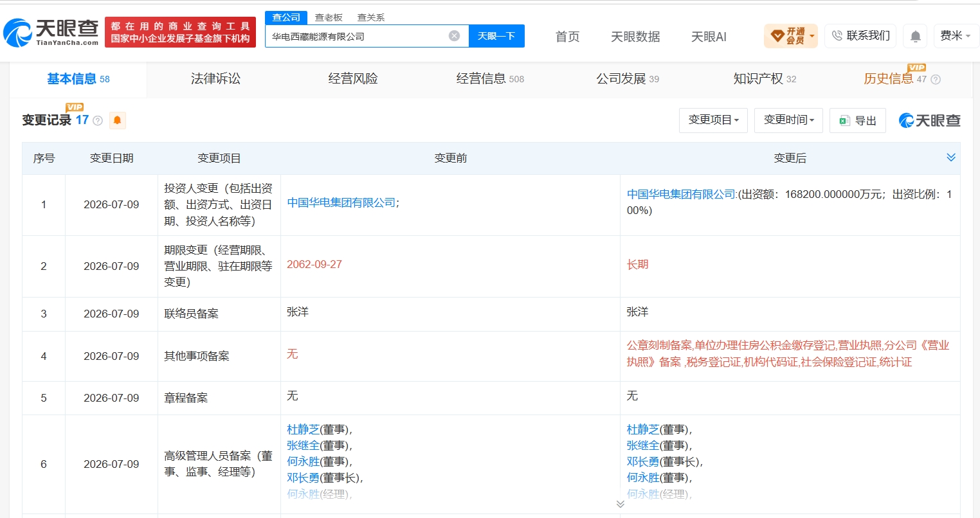Select the 2062-09-27 value in row 2
This screenshot has height=518, width=980.
(314, 264)
